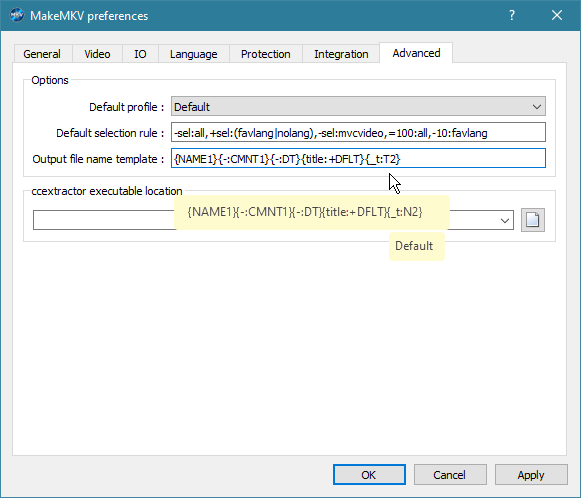The image size is (581, 498).
Task: Click the 'Default profile :' label
Action: 127,107
